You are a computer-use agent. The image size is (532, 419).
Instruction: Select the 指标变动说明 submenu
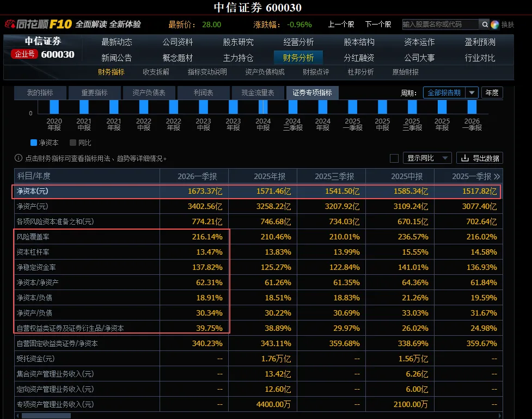pos(207,72)
